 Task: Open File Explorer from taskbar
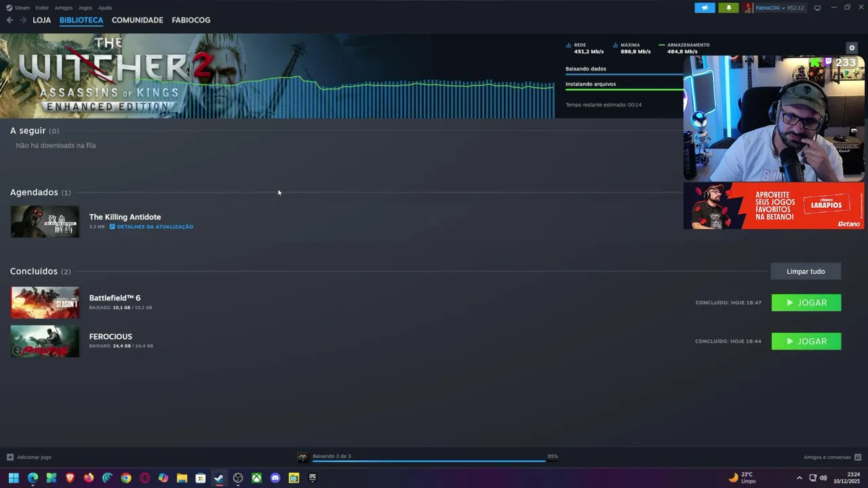click(182, 478)
